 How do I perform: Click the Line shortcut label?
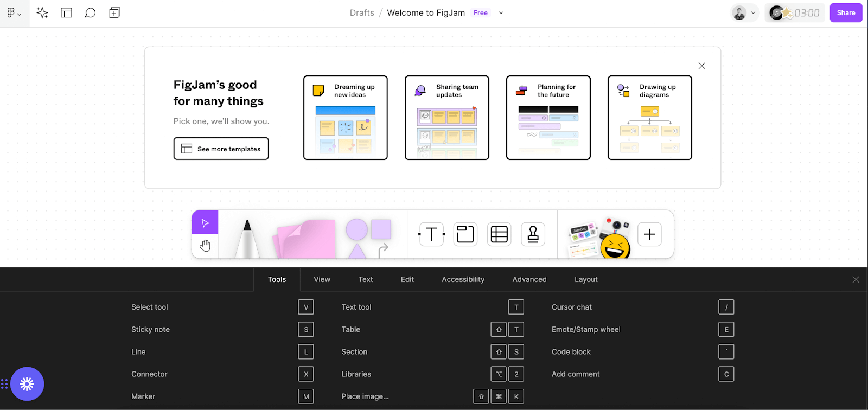138,352
